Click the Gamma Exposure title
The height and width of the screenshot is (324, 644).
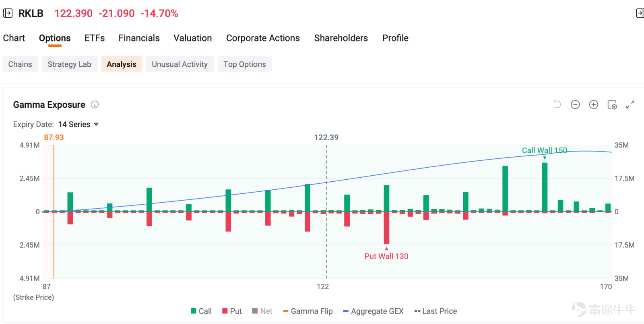[x=49, y=105]
